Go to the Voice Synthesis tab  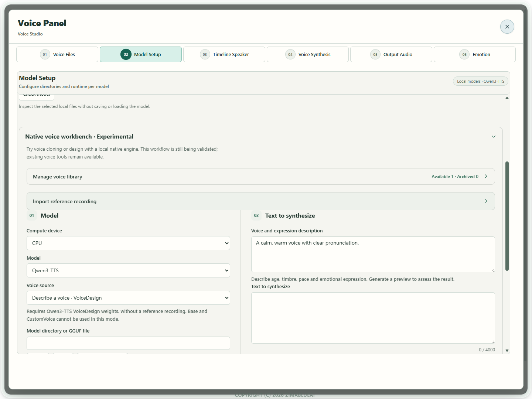pyautogui.click(x=308, y=54)
